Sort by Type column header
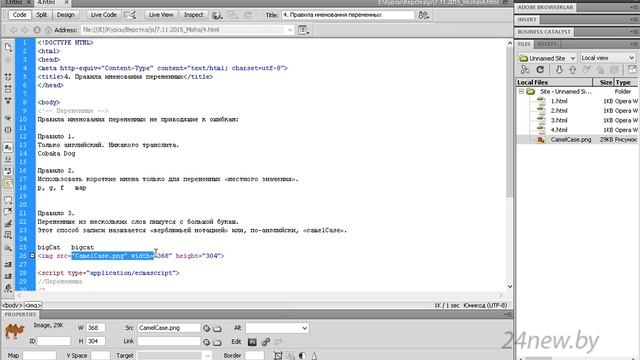Screen dimensions: 640x360 [626, 82]
